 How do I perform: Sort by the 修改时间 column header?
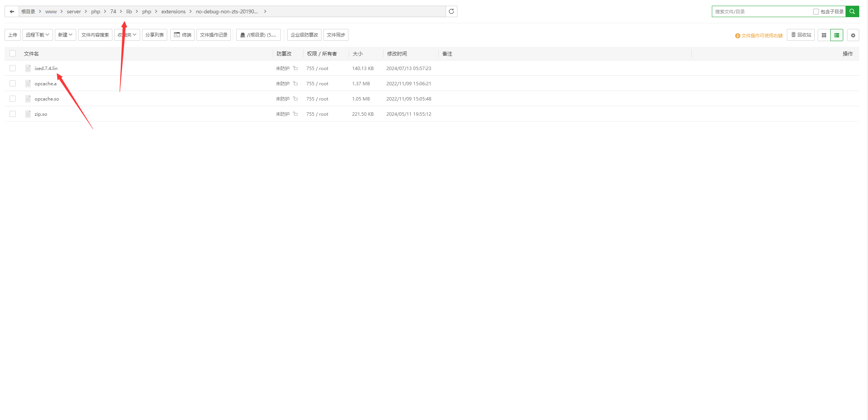[397, 54]
